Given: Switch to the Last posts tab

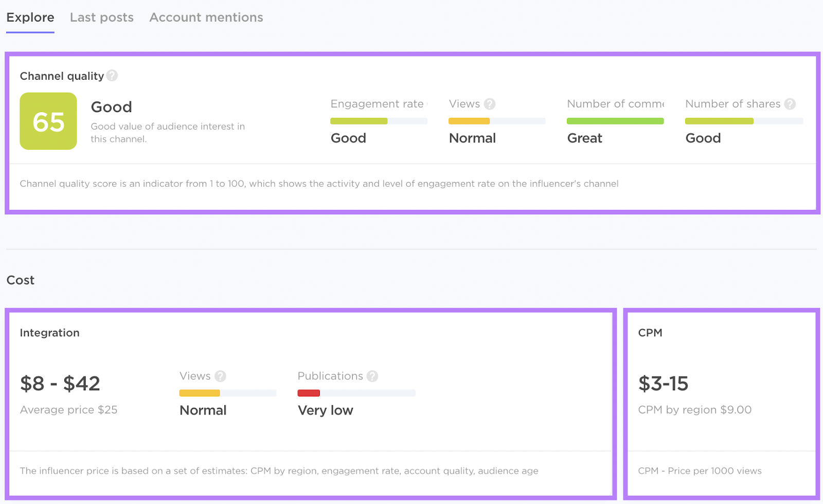Looking at the screenshot, I should 101,17.
